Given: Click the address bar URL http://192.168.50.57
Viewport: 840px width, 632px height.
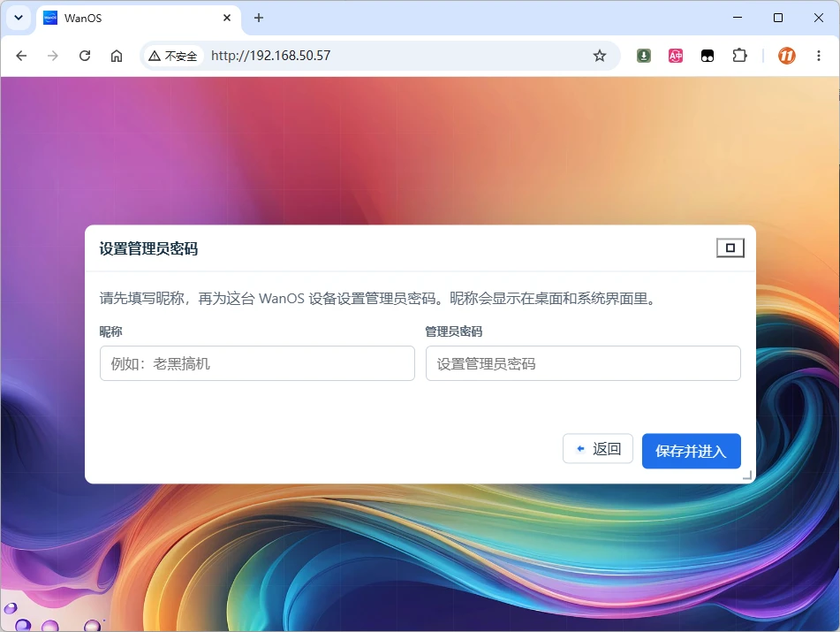Looking at the screenshot, I should [270, 56].
